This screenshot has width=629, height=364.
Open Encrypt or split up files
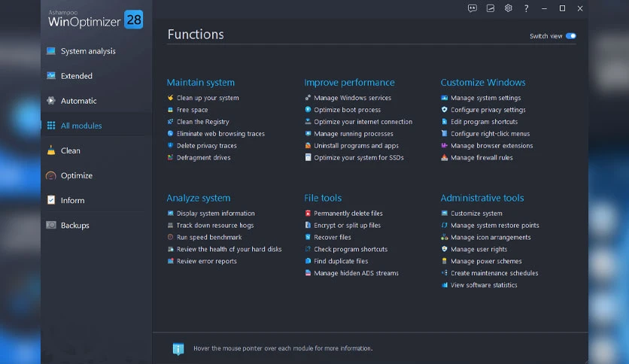coord(347,226)
